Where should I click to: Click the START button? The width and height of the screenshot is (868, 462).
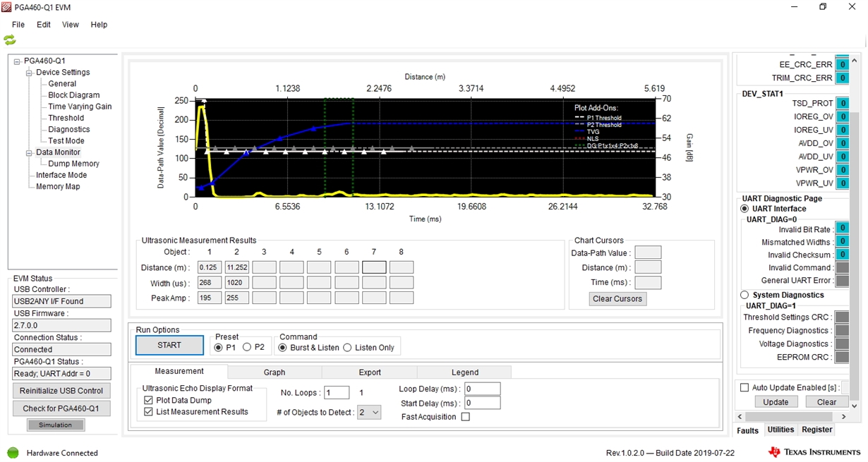tap(169, 346)
